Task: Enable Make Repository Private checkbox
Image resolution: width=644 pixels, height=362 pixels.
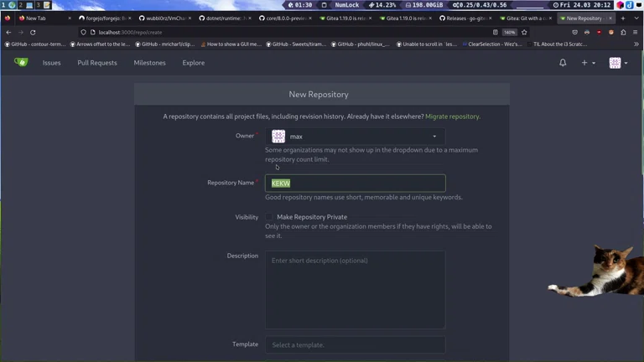Action: (270, 217)
